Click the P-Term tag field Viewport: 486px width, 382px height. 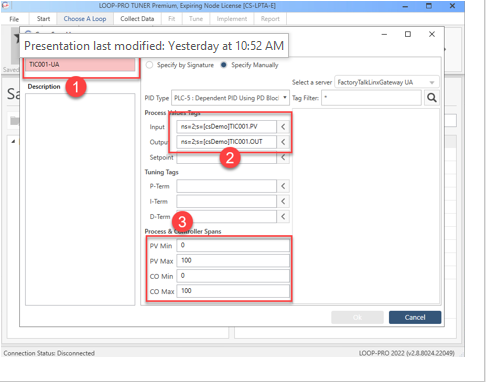226,186
